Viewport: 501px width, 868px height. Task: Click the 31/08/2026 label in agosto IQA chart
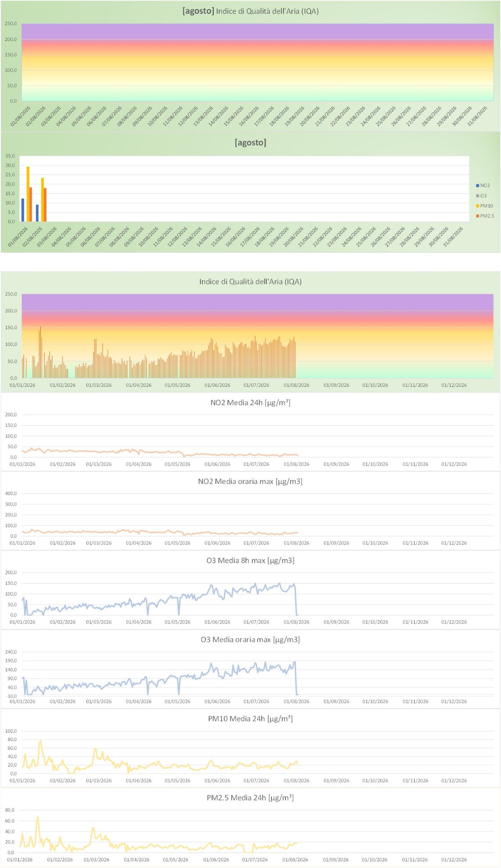478,117
